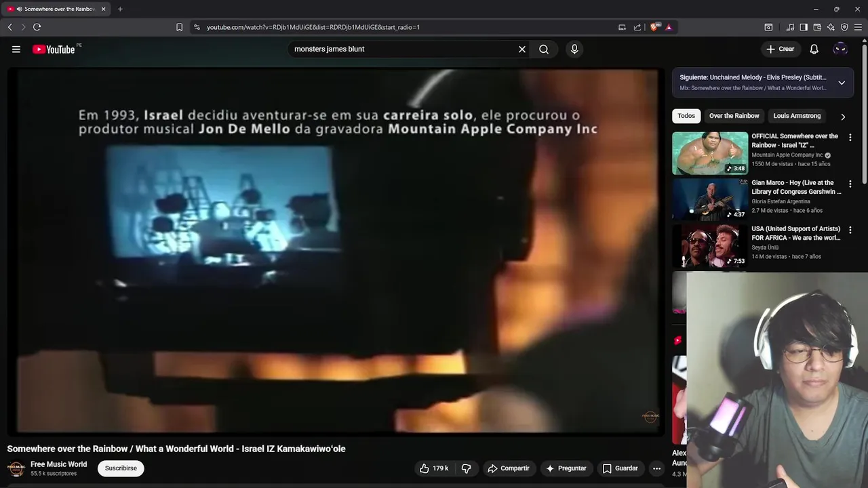This screenshot has width=868, height=488.
Task: Open the Leo AI sparkle icon
Action: pyautogui.click(x=831, y=27)
